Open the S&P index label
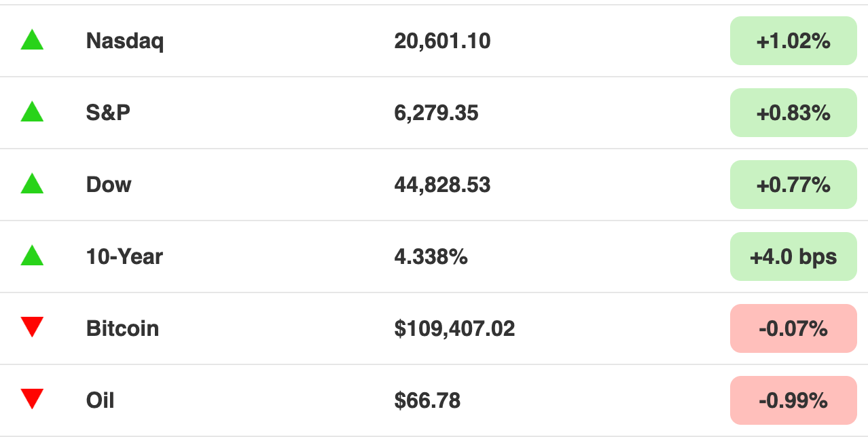The height and width of the screenshot is (437, 868). point(108,113)
